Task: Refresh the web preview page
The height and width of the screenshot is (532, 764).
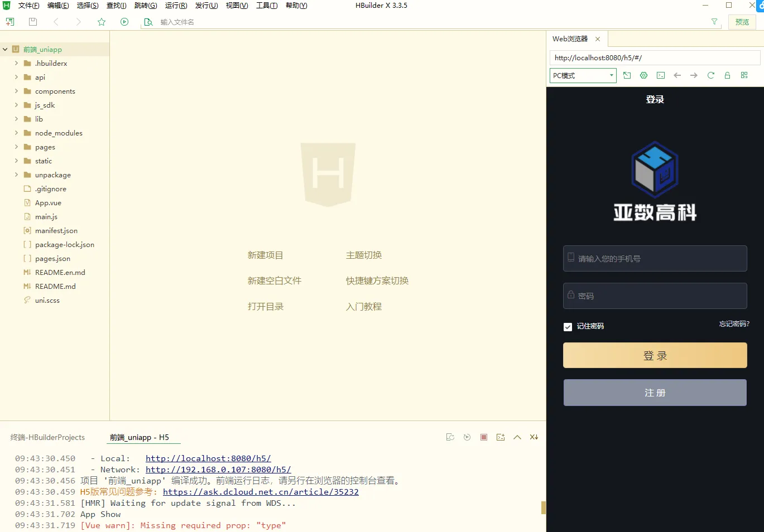Action: tap(710, 75)
